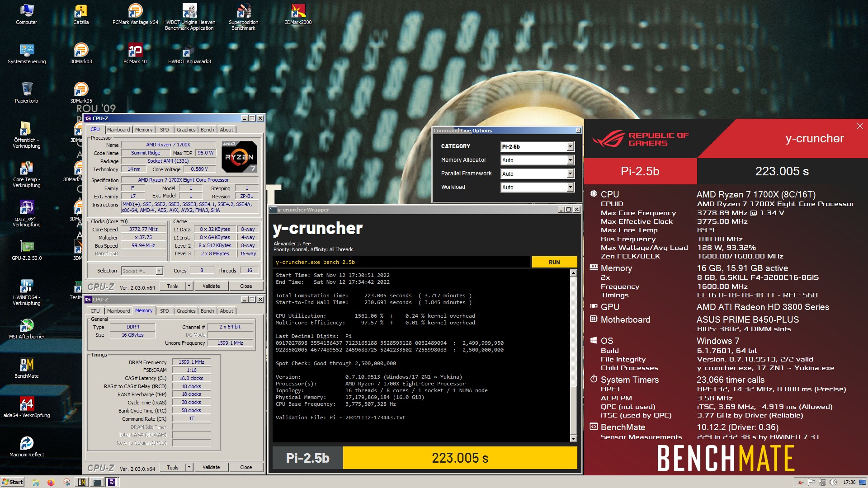Open the 3DMark03 shortcut
Screen dimensions: 868x488
pyautogui.click(x=81, y=53)
